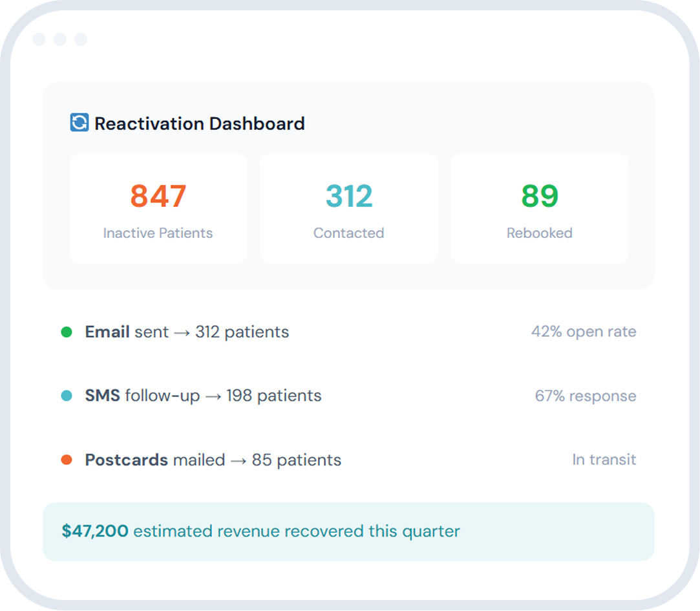Click the estimated revenue recovered banner text
Screen dimensions: 700x611
tap(296, 531)
